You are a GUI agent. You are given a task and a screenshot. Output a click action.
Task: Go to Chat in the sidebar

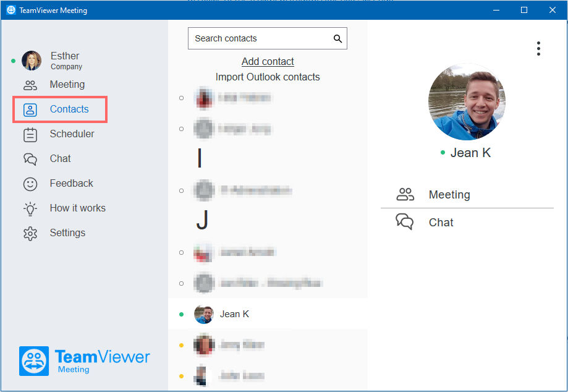(60, 158)
